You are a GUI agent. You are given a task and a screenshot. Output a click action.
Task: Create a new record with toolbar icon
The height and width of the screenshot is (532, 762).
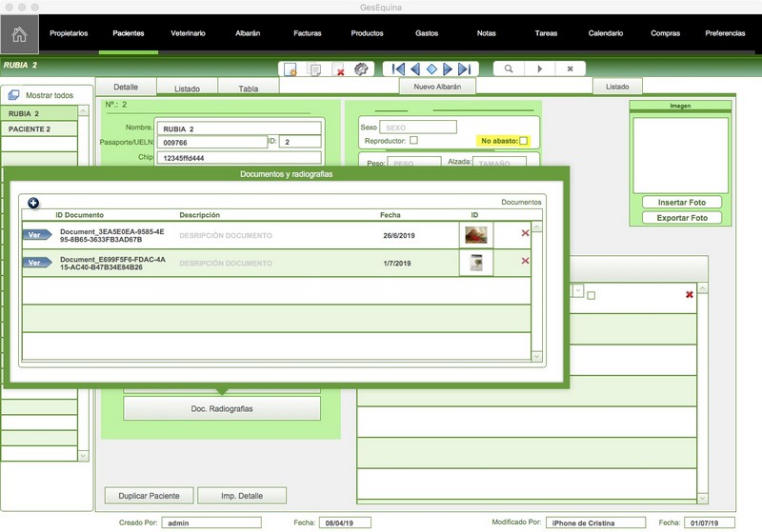pos(291,69)
